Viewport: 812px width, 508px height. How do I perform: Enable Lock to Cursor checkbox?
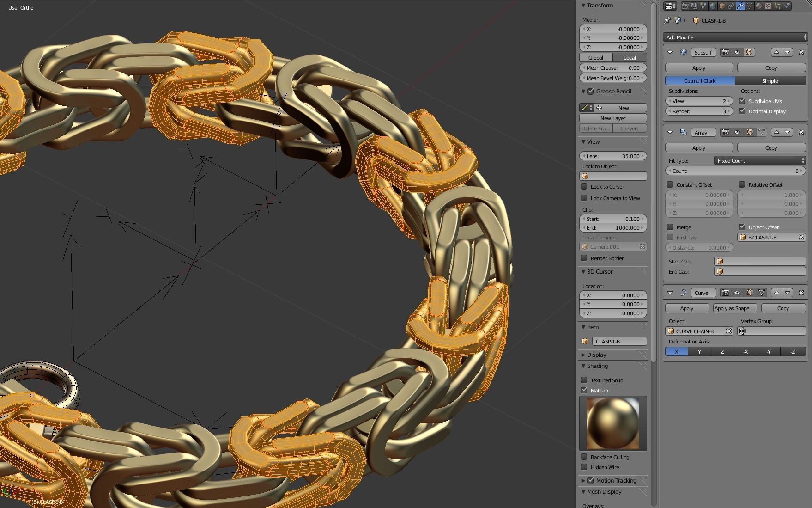[x=584, y=186]
